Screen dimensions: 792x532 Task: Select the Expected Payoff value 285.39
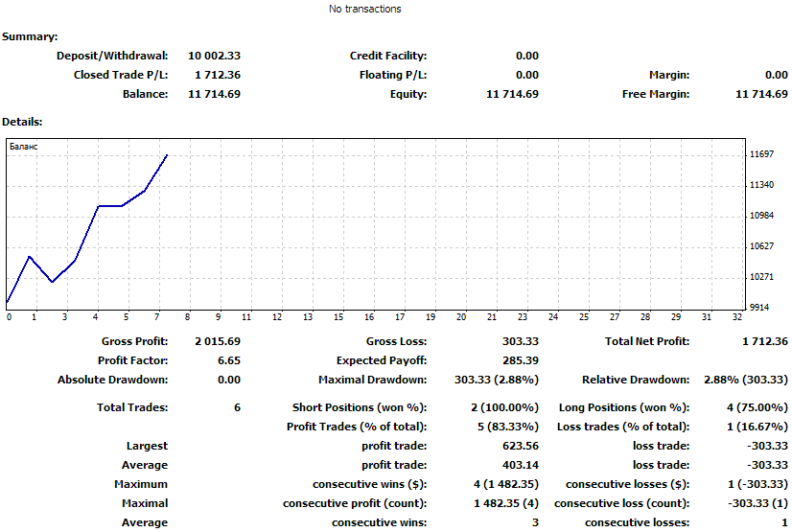click(521, 361)
